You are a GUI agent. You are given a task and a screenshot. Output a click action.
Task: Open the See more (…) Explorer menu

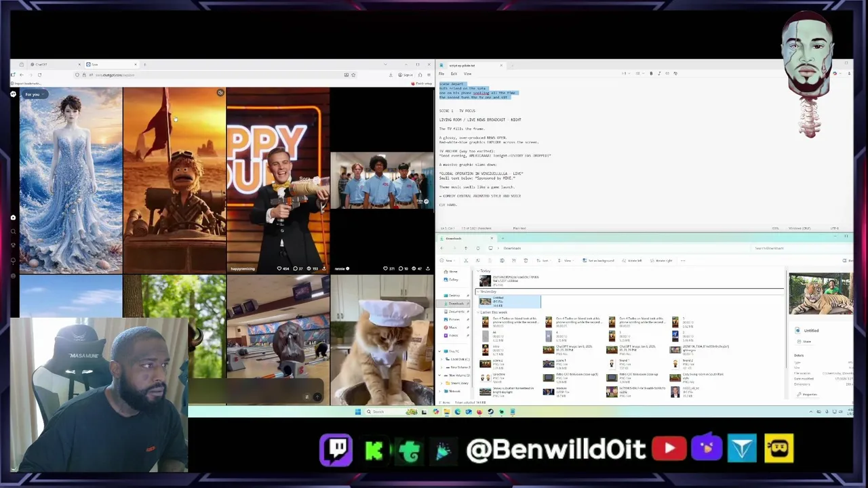683,261
